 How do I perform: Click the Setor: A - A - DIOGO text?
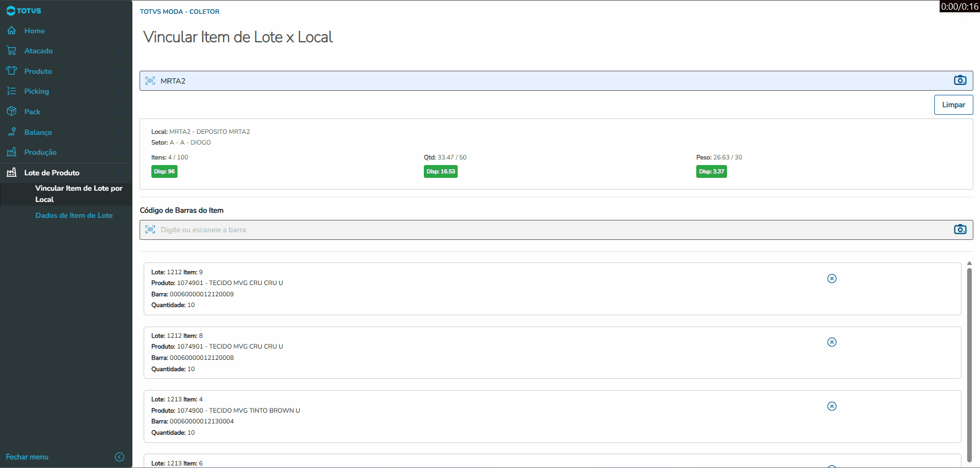(x=181, y=143)
